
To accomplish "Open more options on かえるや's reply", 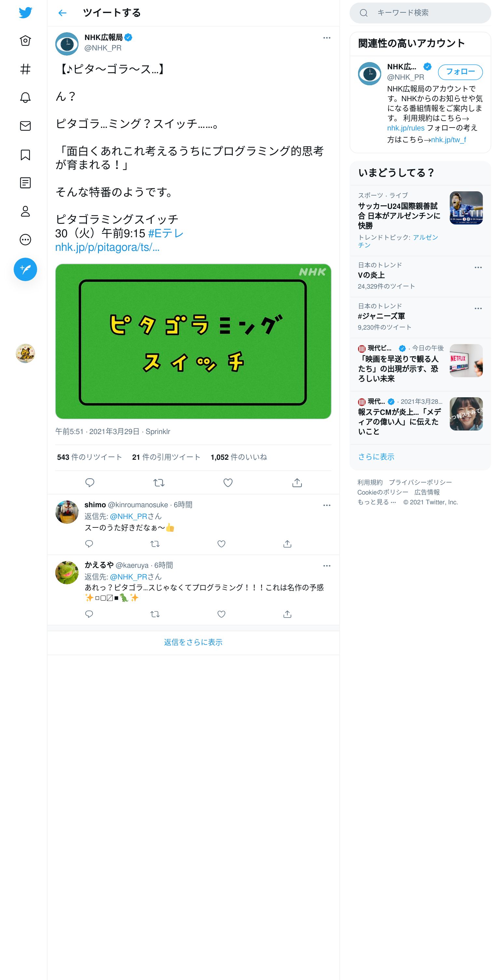I will [327, 566].
